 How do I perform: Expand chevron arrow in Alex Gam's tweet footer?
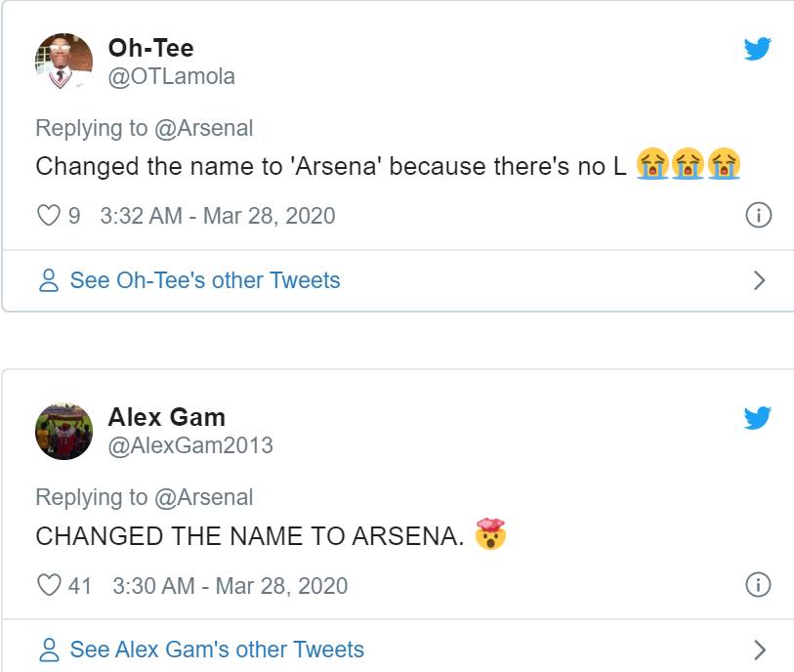759,650
